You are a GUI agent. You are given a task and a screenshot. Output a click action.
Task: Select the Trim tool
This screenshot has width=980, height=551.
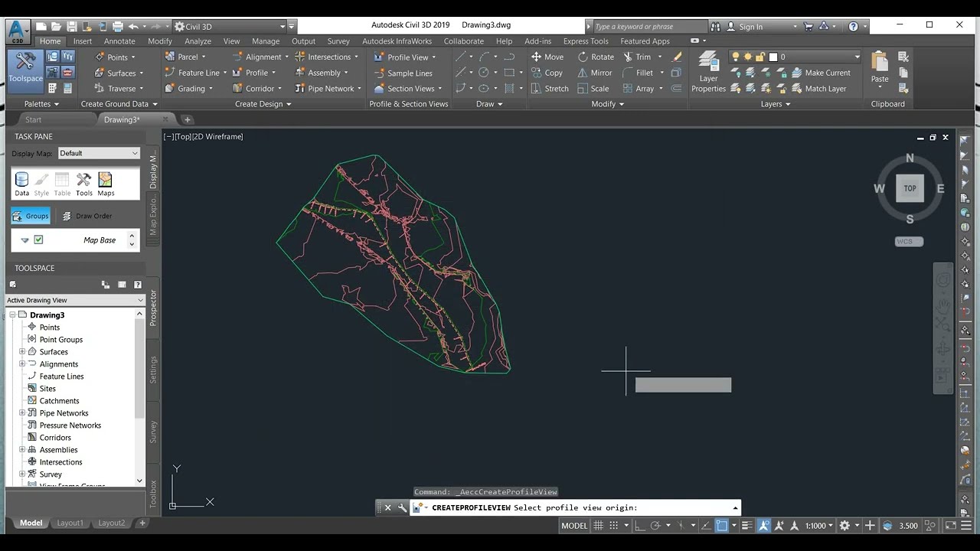[x=636, y=57]
